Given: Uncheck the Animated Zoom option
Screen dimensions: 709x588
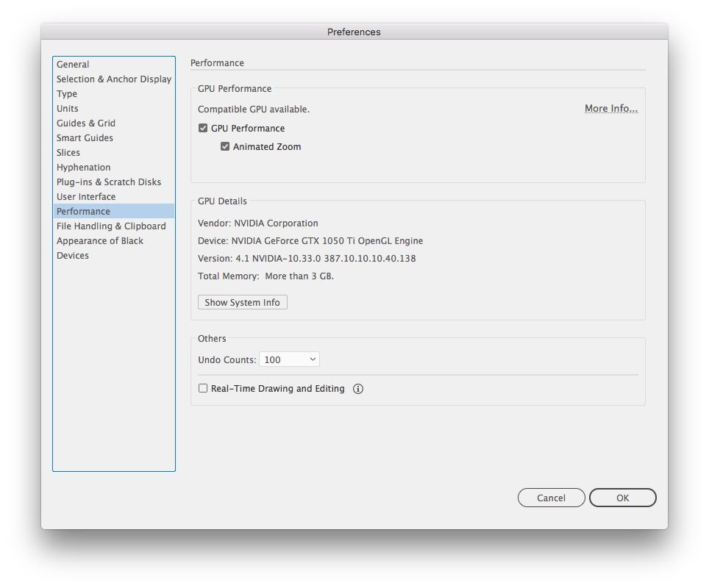Looking at the screenshot, I should (225, 146).
